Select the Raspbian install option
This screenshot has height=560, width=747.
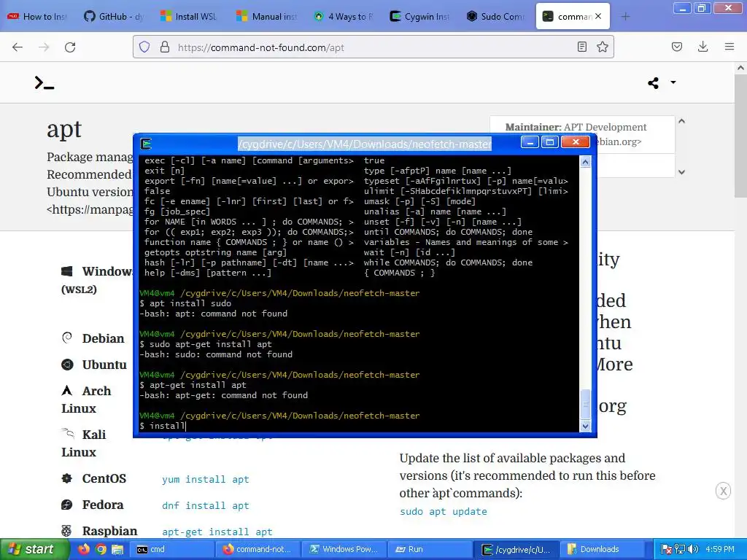[x=109, y=531]
